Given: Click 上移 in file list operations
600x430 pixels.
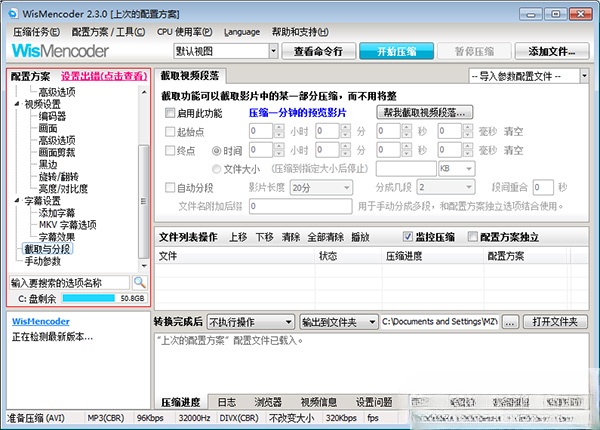Looking at the screenshot, I should click(238, 237).
